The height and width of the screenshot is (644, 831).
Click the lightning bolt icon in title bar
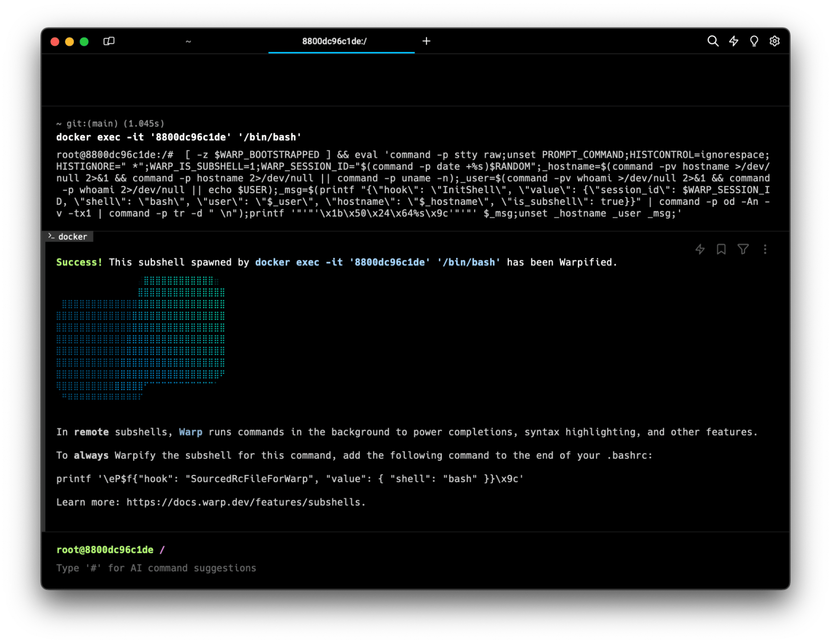point(733,41)
